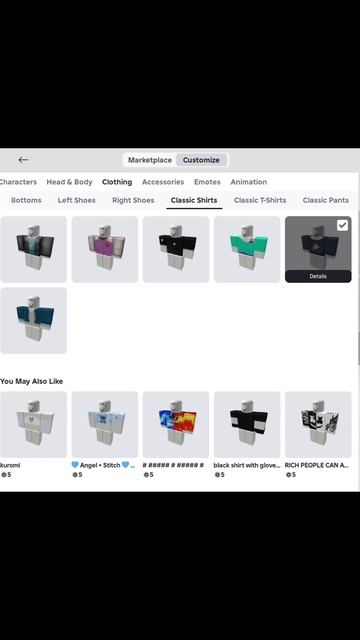Click the kuromi item name
360x640 pixels.
(10, 465)
